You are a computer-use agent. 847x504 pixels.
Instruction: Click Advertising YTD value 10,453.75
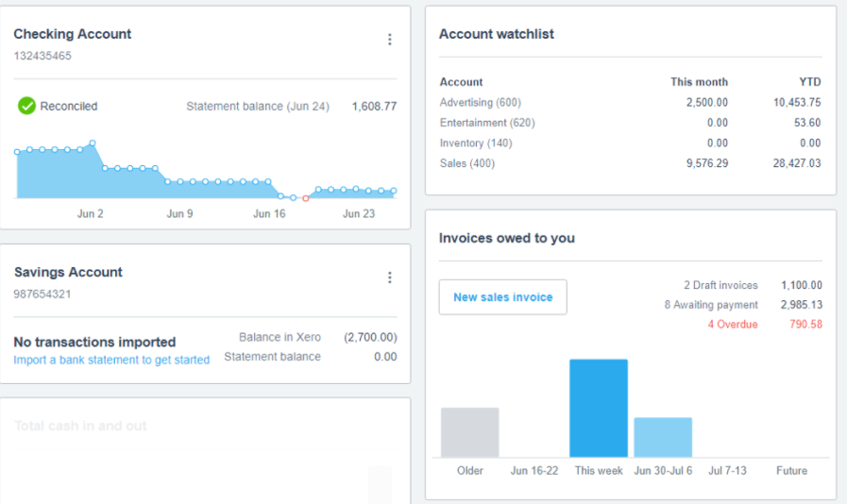click(x=797, y=102)
